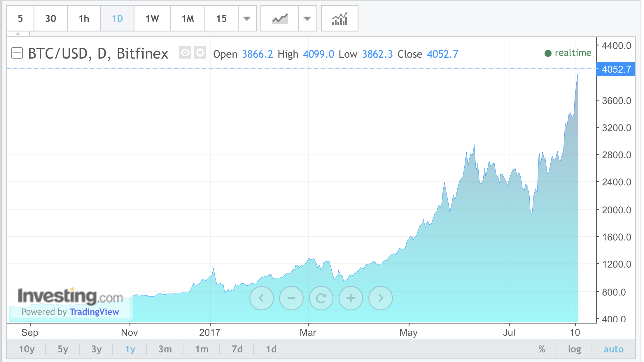This screenshot has height=362, width=644.
Task: Open chart style dropdown arrow
Action: click(x=307, y=18)
